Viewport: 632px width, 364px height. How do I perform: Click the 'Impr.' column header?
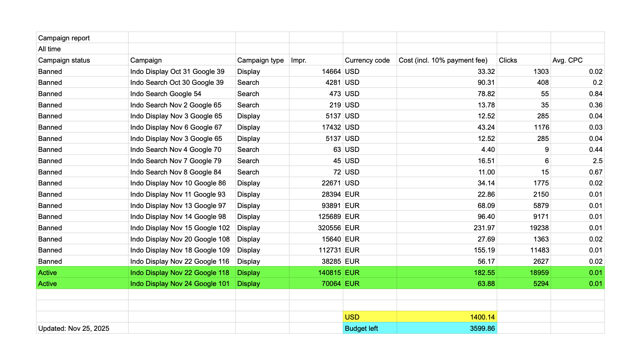(316, 60)
